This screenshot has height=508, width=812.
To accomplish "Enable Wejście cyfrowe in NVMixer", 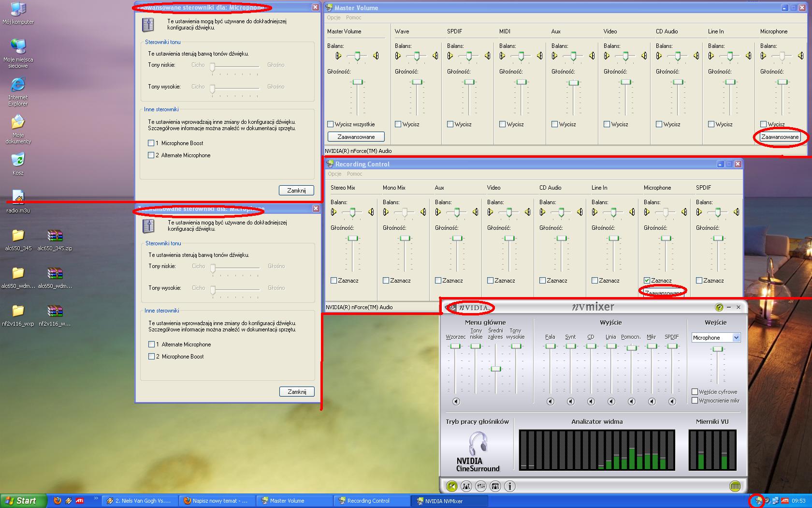I will click(695, 392).
